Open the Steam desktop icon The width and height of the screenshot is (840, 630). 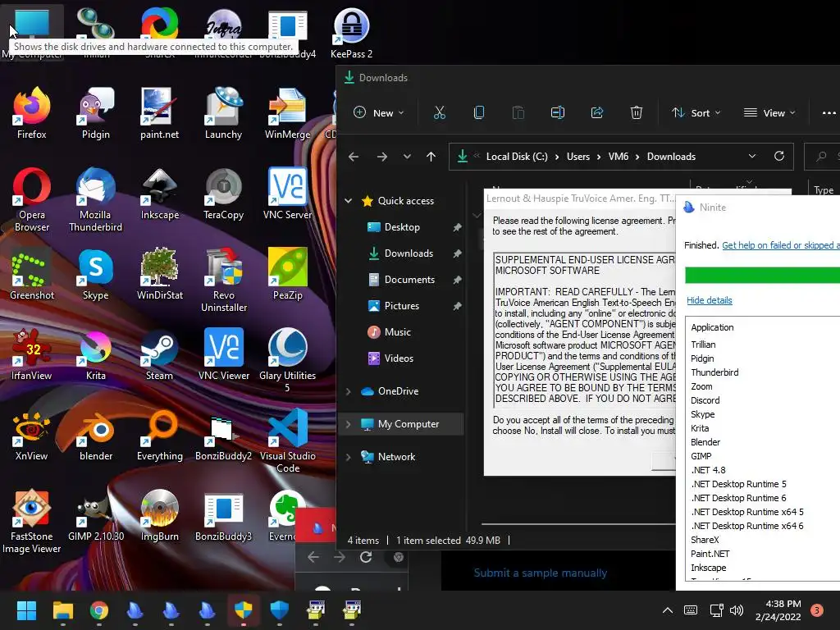click(160, 354)
